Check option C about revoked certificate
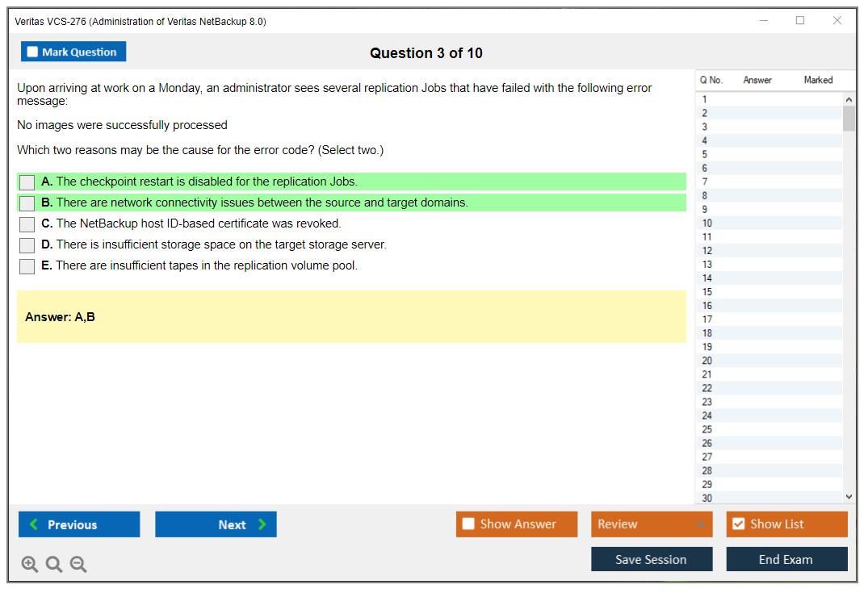 click(27, 224)
